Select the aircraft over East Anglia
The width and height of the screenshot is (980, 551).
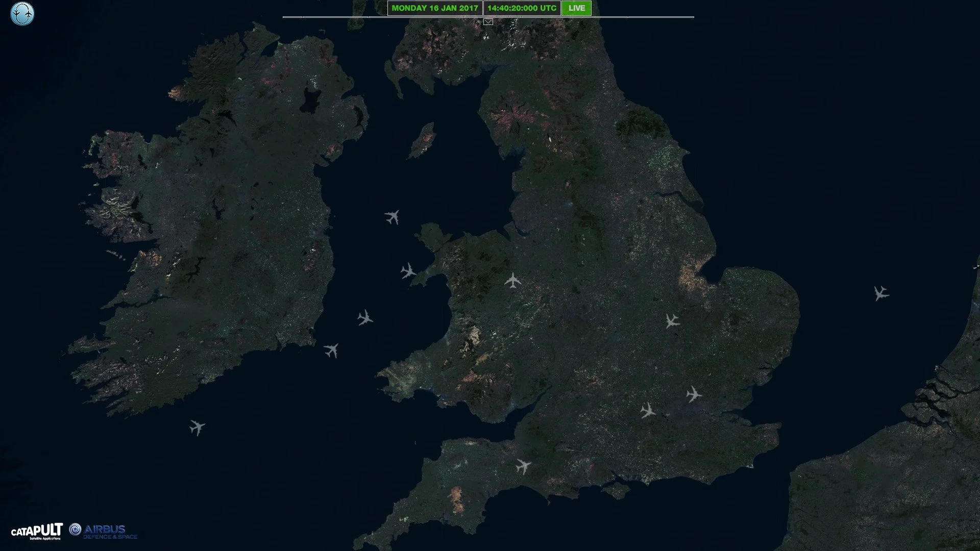[672, 321]
